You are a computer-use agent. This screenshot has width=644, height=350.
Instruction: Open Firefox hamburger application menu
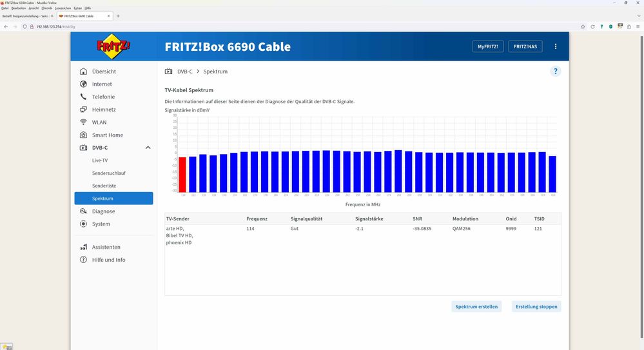638,26
